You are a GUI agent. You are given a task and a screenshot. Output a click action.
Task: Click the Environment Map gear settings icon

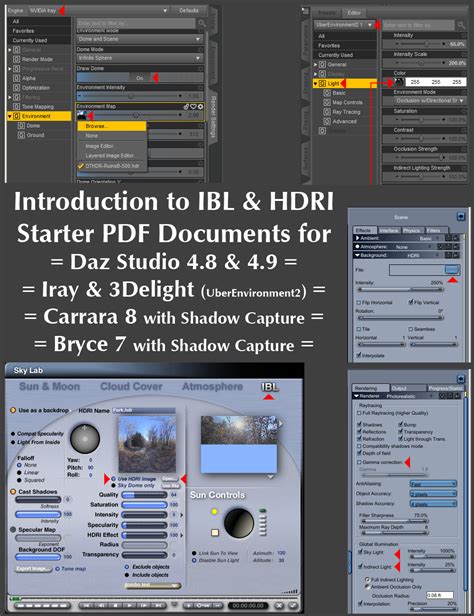pyautogui.click(x=200, y=106)
